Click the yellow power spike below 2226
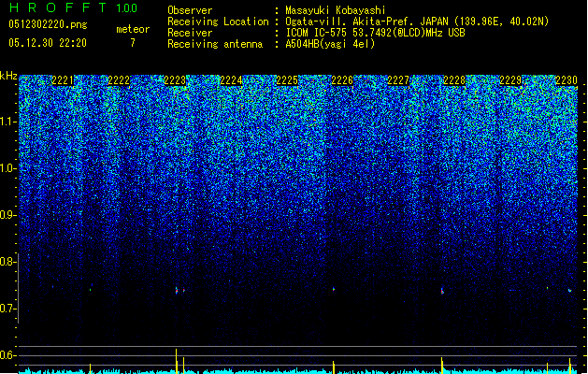 pyautogui.click(x=334, y=367)
